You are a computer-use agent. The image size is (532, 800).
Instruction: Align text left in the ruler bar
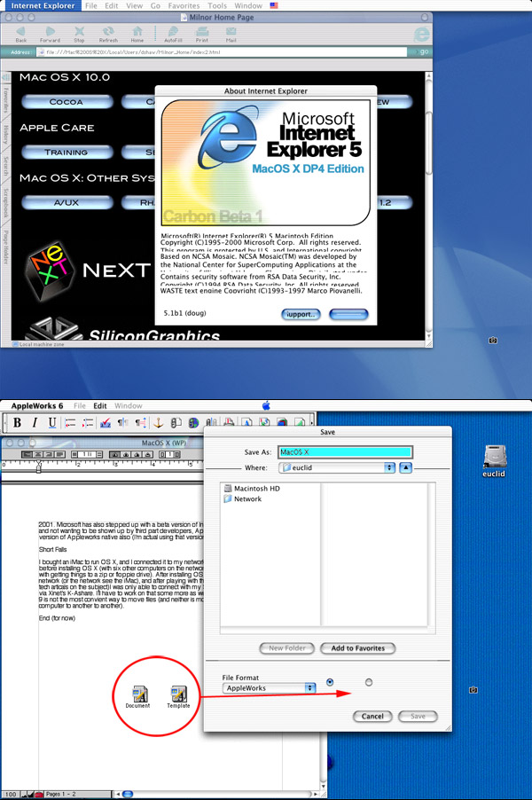[x=27, y=454]
